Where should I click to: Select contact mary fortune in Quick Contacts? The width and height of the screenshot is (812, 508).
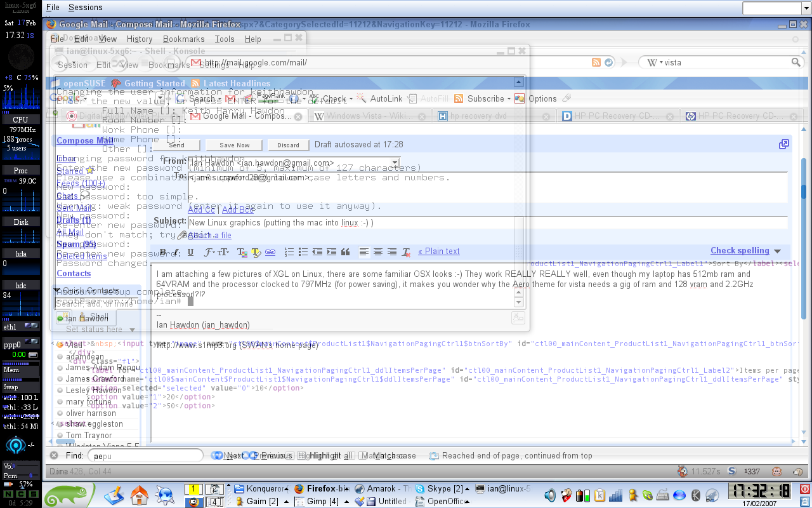coord(88,401)
